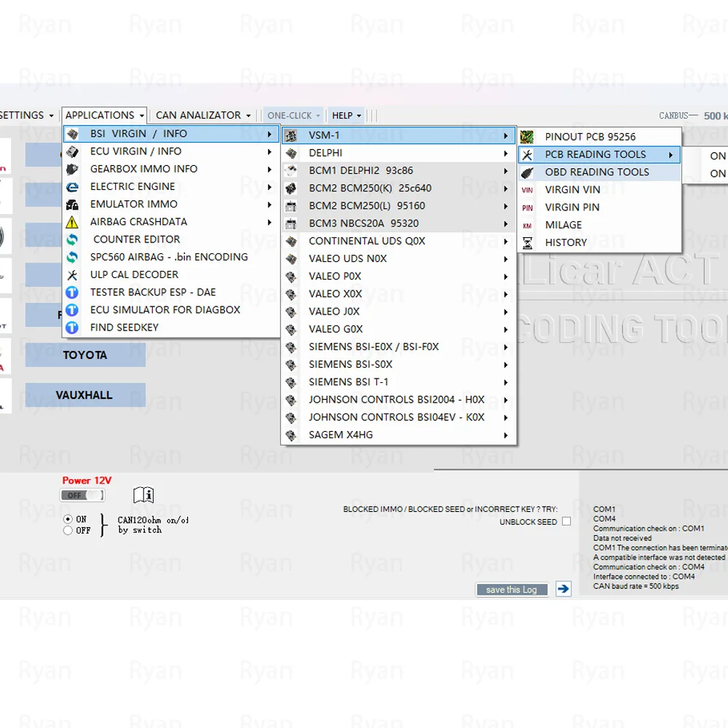
Task: Click the VAUXHALL brand button
Action: coord(85,395)
